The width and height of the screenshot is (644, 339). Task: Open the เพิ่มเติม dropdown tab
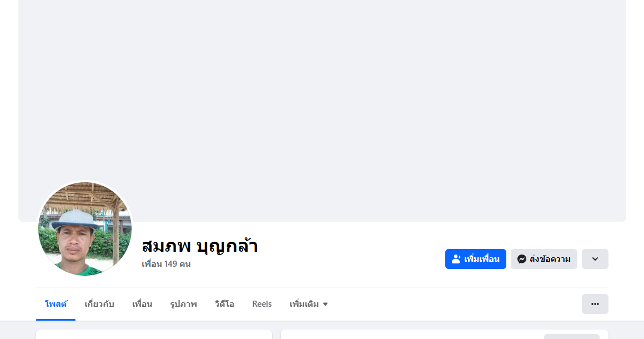pos(309,304)
